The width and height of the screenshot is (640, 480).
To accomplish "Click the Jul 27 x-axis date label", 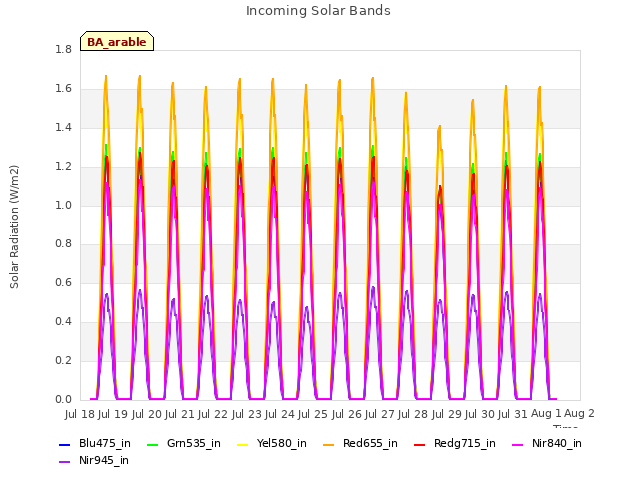I will pyautogui.click(x=380, y=414).
